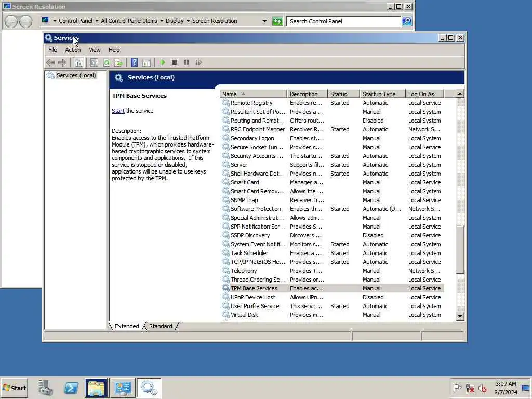
Task: Click the Pause Service toolbar icon
Action: tap(187, 62)
